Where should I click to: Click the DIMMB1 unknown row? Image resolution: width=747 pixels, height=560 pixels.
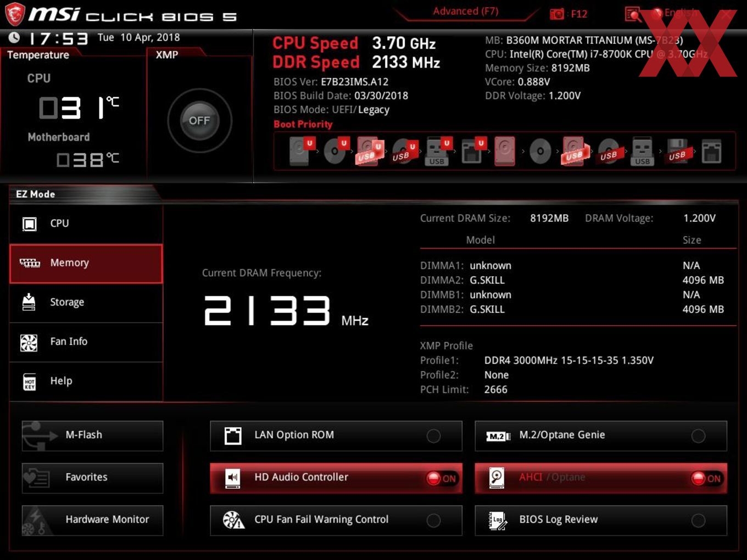tap(572, 295)
